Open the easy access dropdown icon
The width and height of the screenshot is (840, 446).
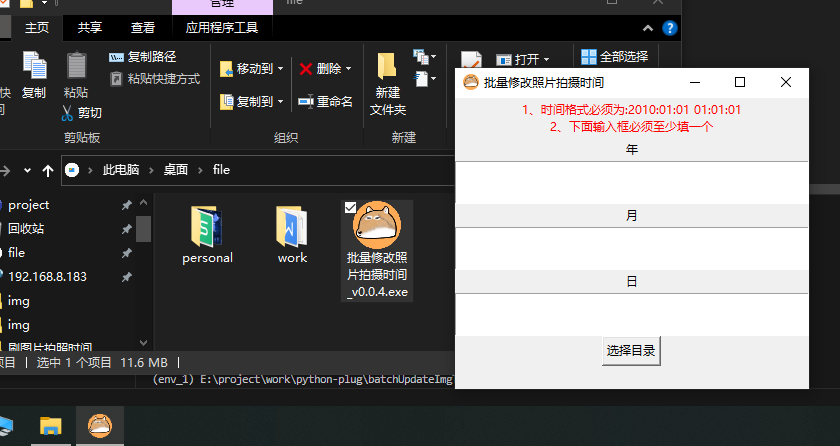[x=424, y=79]
